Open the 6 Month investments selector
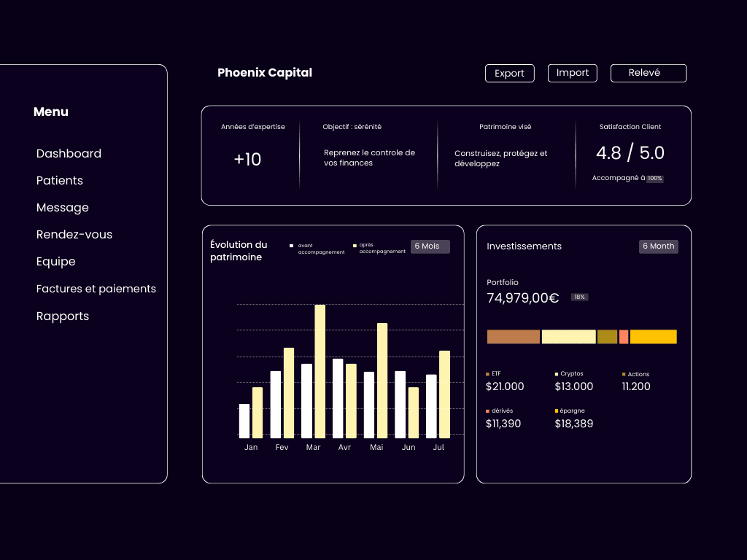The width and height of the screenshot is (747, 560). [658, 246]
